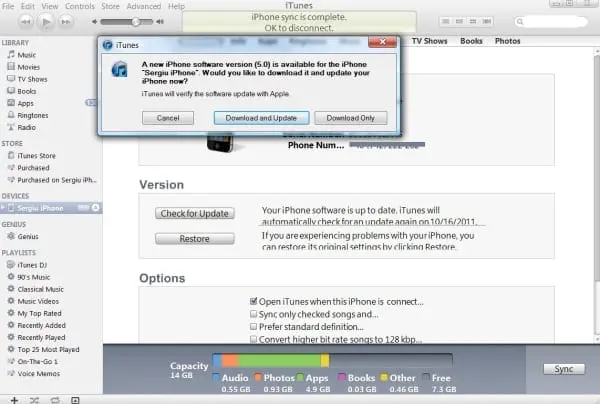Enable Prefer standard definition checkbox
This screenshot has width=600, height=404.
[253, 326]
